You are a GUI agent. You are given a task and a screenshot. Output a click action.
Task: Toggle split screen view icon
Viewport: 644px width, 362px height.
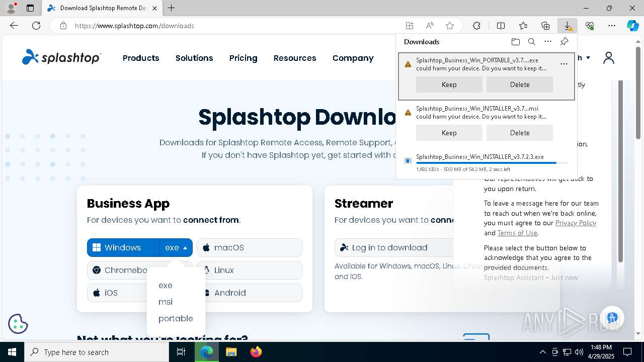tap(501, 26)
